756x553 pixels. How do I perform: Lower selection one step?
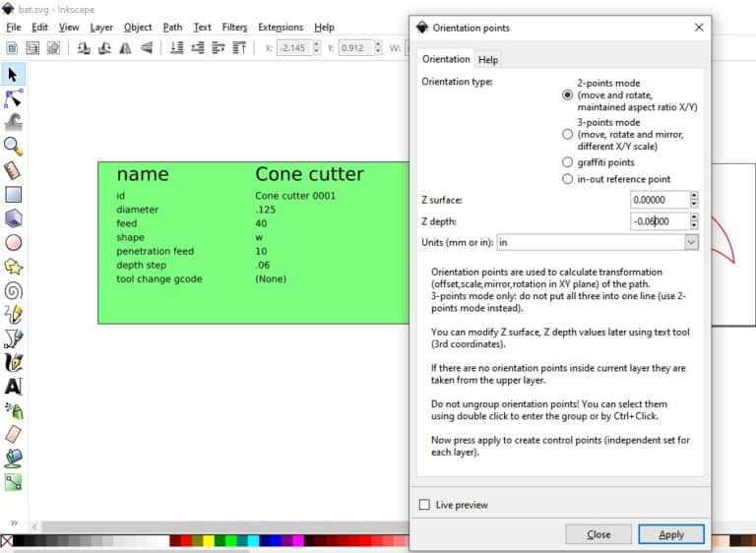pyautogui.click(x=198, y=48)
